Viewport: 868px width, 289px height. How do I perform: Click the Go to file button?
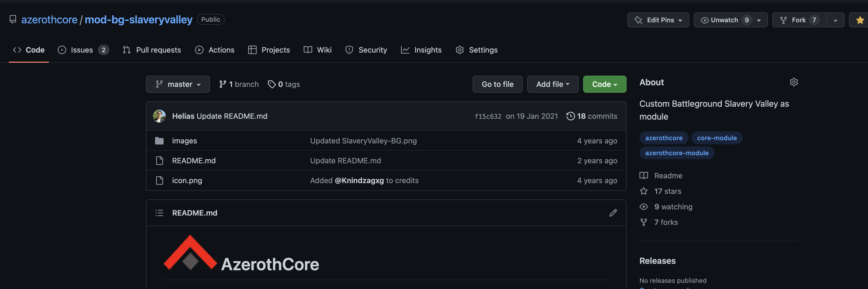[497, 84]
